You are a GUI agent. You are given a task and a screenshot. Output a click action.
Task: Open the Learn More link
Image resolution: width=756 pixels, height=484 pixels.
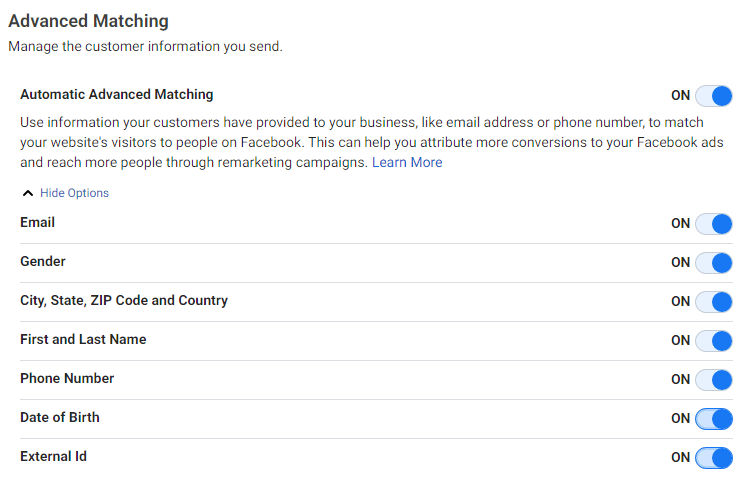click(x=407, y=162)
